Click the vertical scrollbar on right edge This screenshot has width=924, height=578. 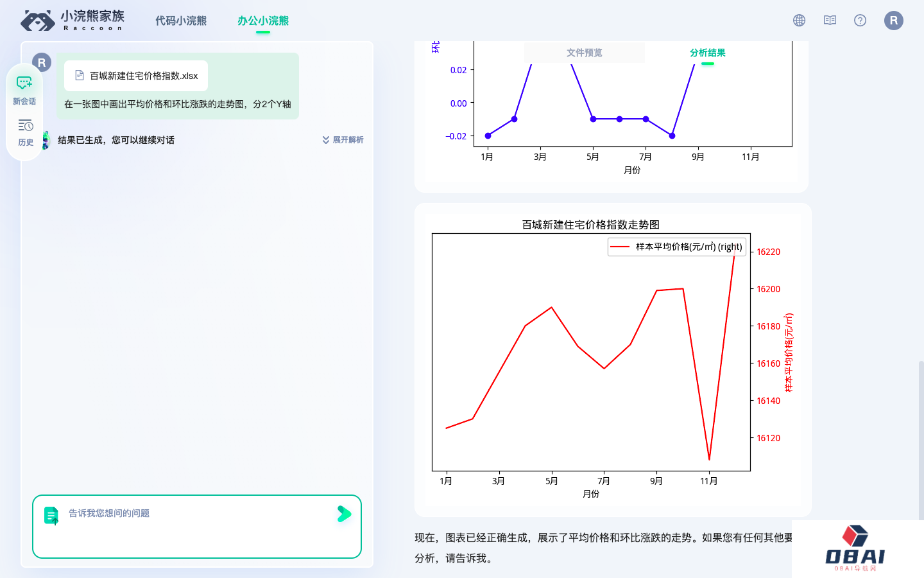click(x=921, y=437)
